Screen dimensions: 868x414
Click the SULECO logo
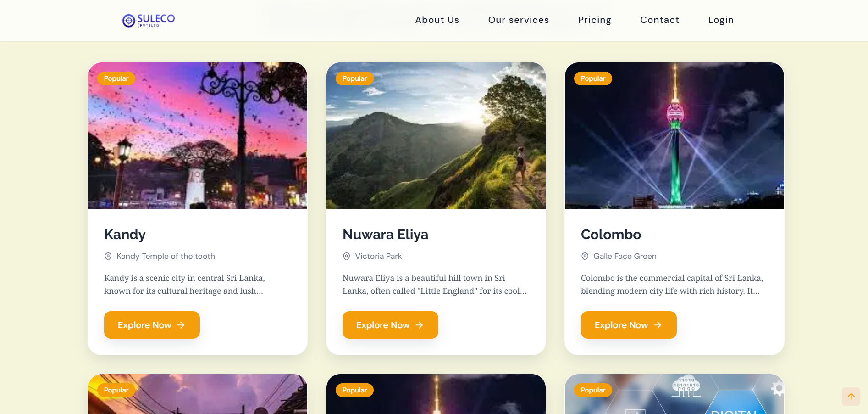tap(148, 20)
